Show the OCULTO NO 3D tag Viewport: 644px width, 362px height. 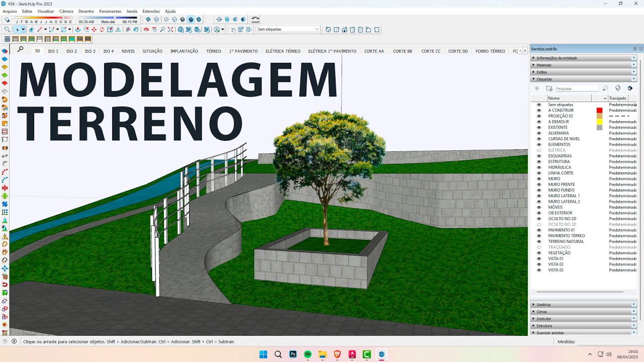pos(539,224)
